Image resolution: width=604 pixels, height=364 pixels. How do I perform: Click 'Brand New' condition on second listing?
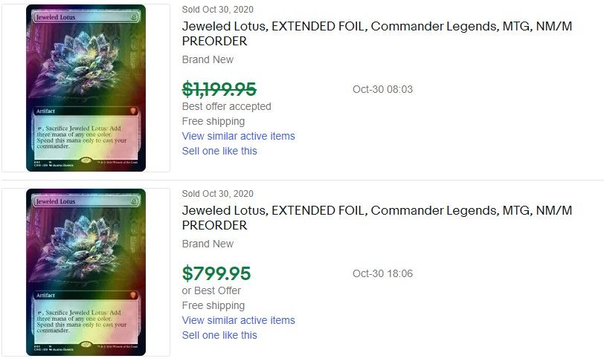(x=208, y=244)
